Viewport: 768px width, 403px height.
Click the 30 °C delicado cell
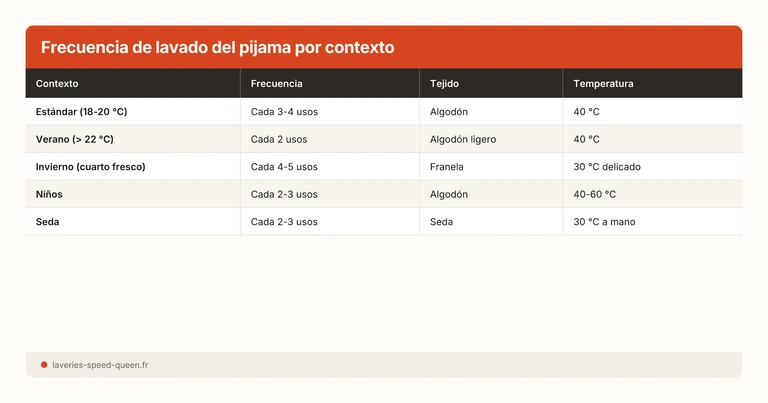coord(607,167)
